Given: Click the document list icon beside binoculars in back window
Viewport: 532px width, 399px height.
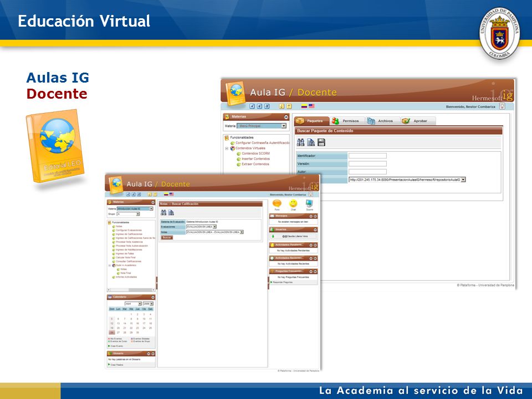Looking at the screenshot, I should [311, 142].
